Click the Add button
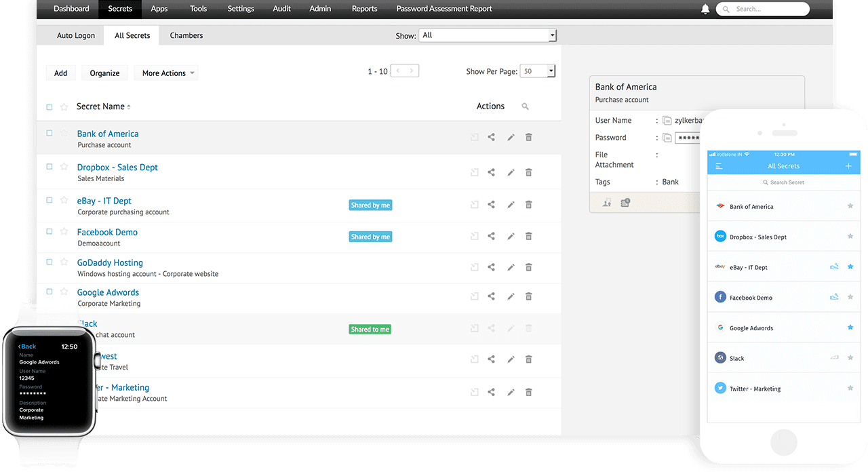The image size is (868, 472). [60, 73]
